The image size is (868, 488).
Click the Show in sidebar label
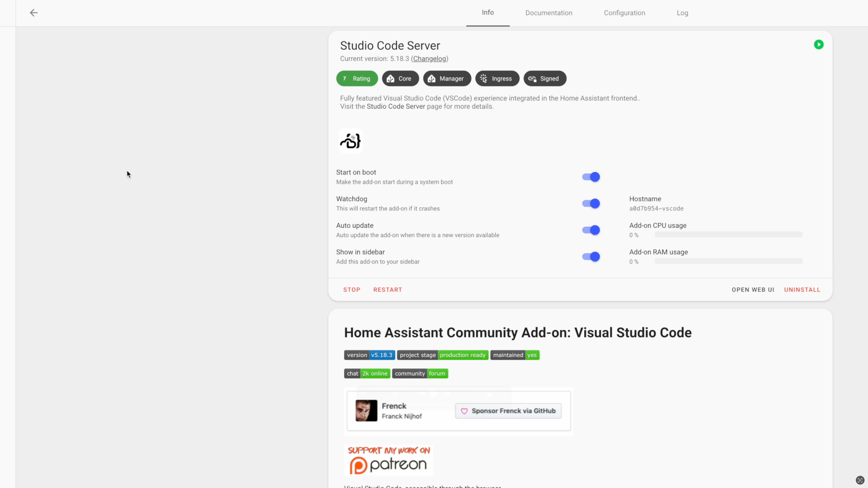[x=360, y=252]
